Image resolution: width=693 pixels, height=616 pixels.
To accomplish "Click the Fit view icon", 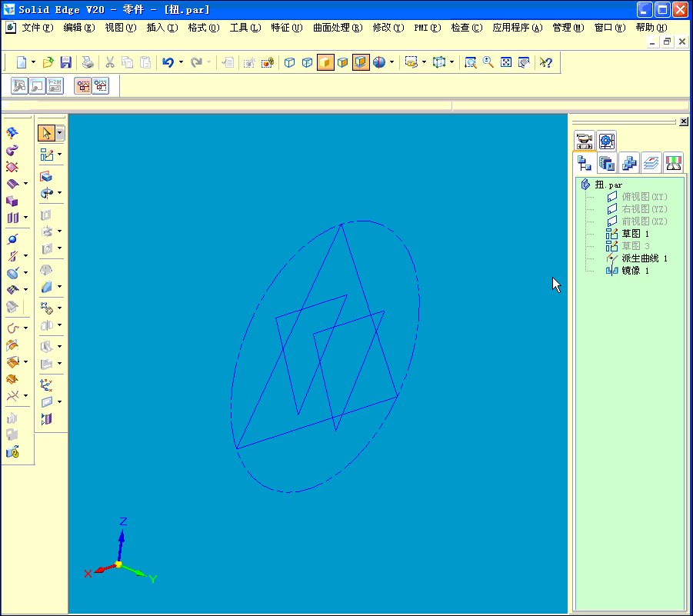I will 506,62.
